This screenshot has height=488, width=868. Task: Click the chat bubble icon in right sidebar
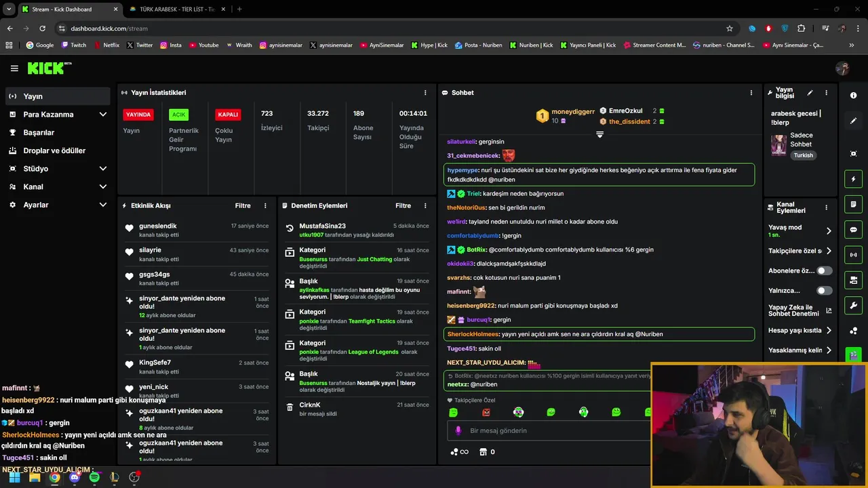(853, 229)
